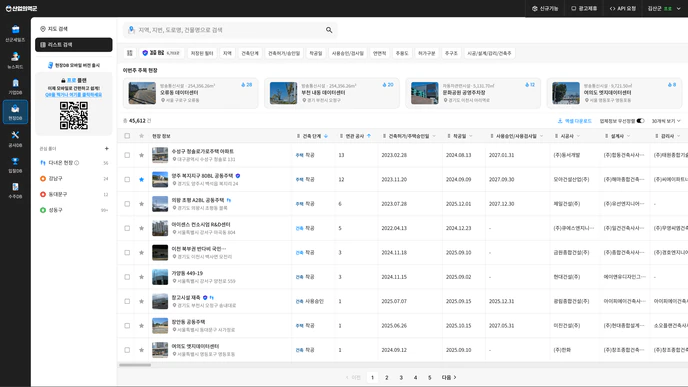Click the 신규기능 icon in top bar
The height and width of the screenshot is (387, 688).
point(534,8)
